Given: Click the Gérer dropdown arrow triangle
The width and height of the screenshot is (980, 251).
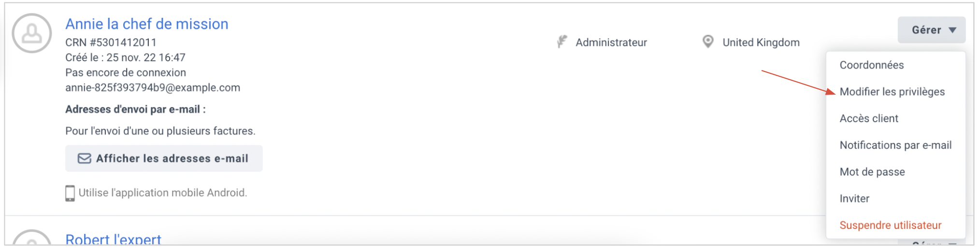Looking at the screenshot, I should 952,30.
